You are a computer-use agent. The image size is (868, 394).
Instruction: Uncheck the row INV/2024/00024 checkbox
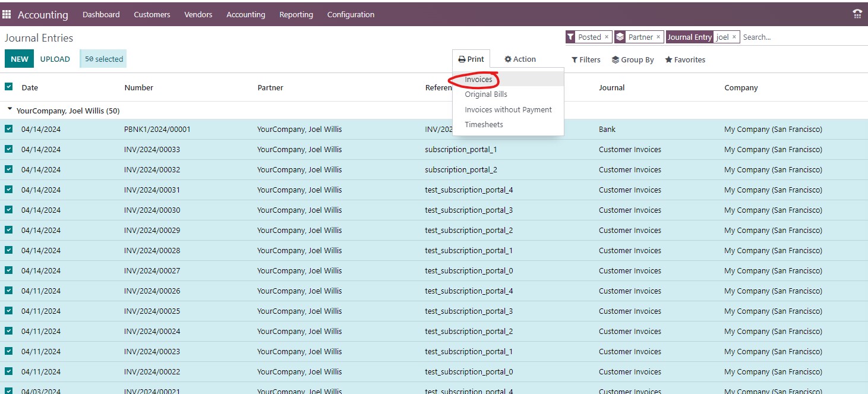click(x=8, y=331)
